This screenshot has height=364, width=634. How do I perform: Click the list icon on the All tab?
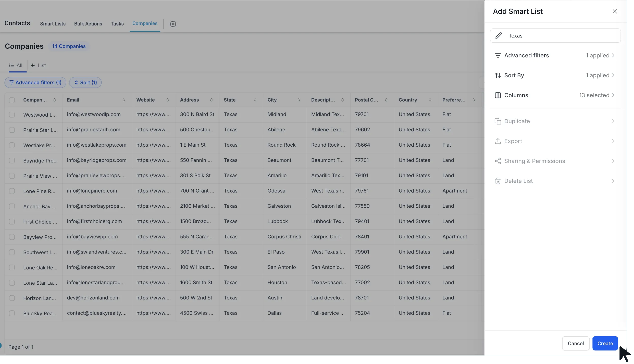click(x=11, y=65)
